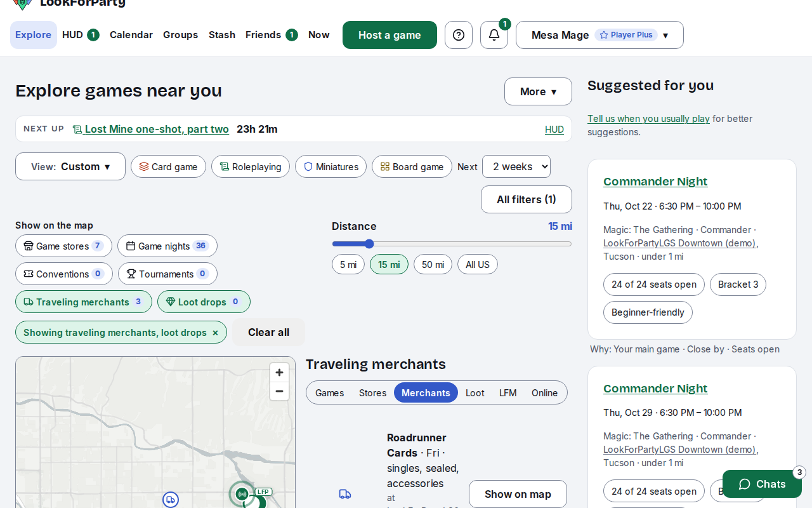Switch to the Loot tab
812x508 pixels.
(x=475, y=392)
